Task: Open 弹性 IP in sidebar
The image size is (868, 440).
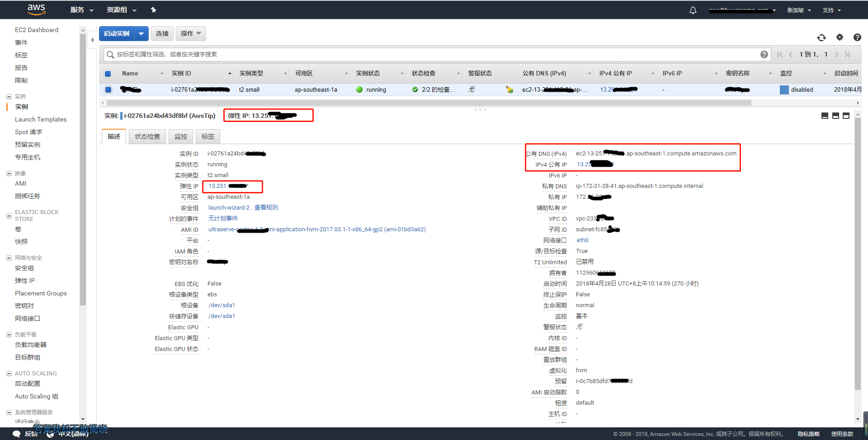Action: coord(25,281)
